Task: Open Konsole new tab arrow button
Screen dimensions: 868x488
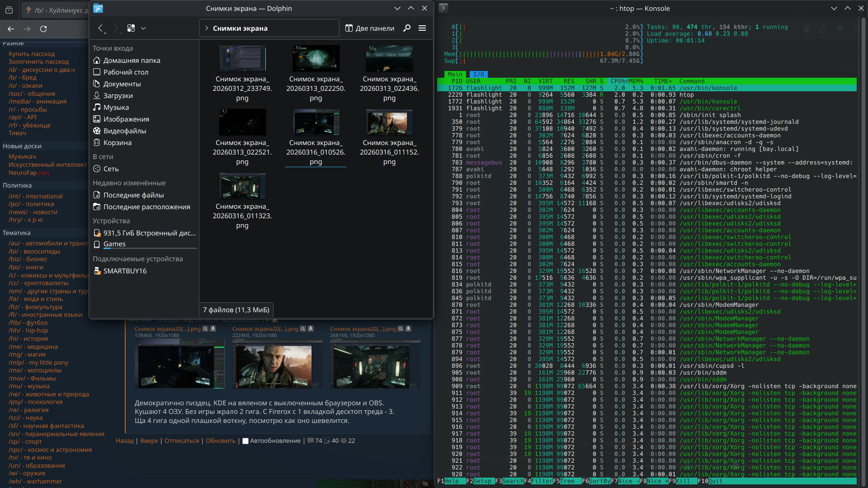Action: point(443,8)
